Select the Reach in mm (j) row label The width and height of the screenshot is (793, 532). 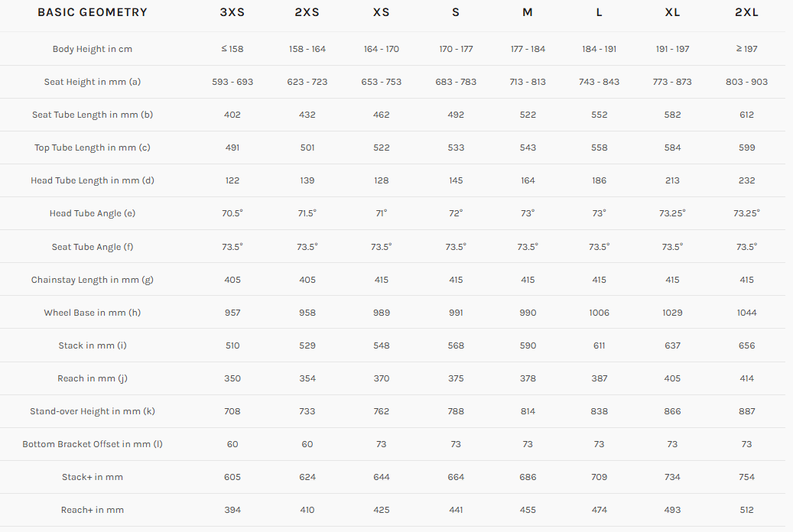tap(93, 378)
